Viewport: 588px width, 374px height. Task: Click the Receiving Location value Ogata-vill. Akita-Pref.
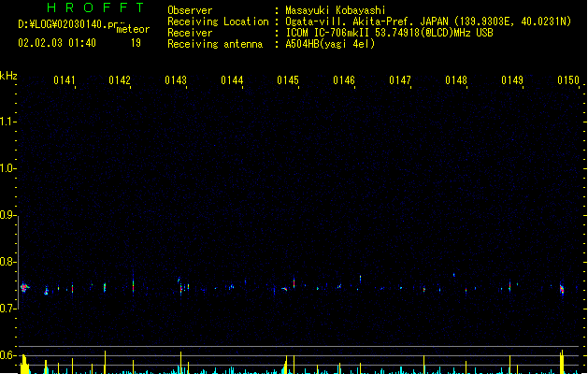[348, 22]
